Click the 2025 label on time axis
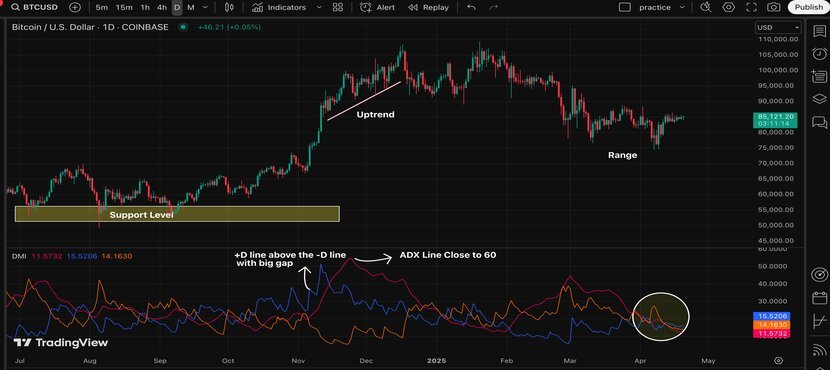 [x=438, y=361]
